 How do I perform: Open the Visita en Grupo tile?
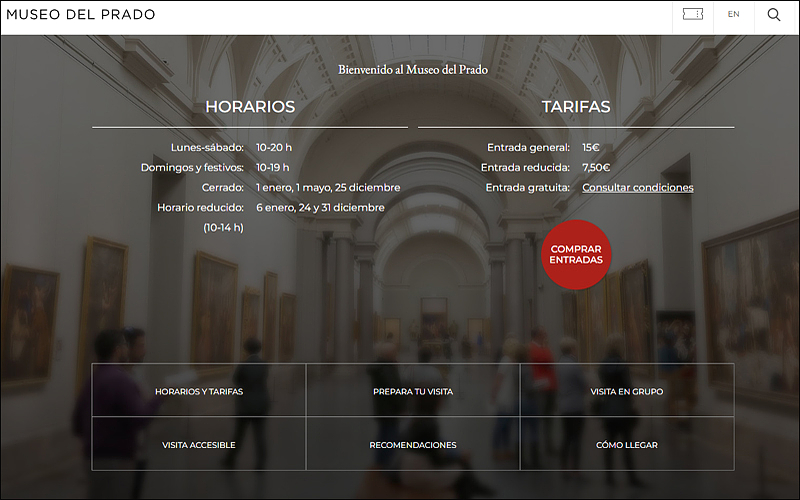point(627,391)
